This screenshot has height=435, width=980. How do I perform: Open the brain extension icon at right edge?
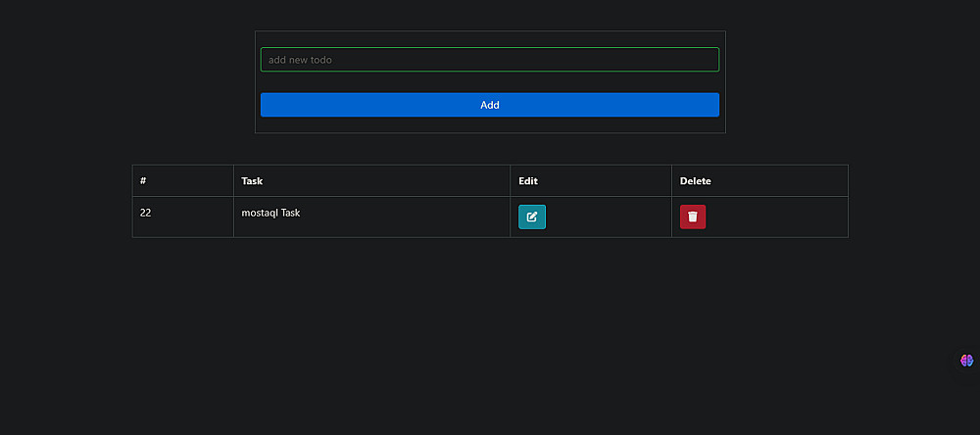tap(967, 361)
